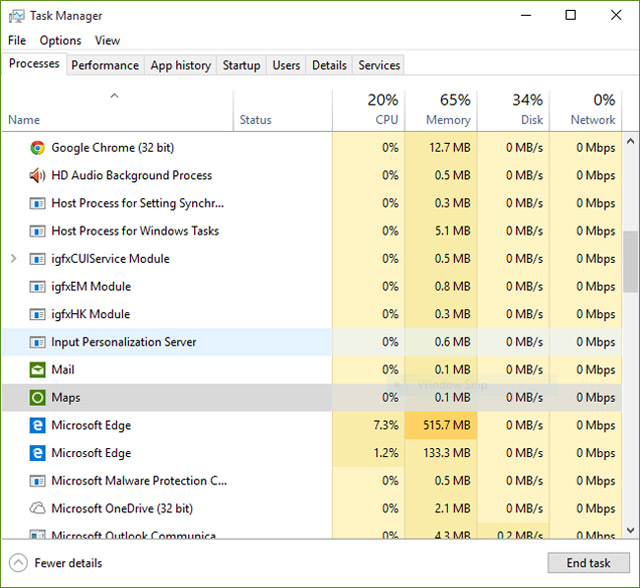The width and height of the screenshot is (640, 588).
Task: Click the Fewer details circle arrow icon
Action: coord(18,563)
